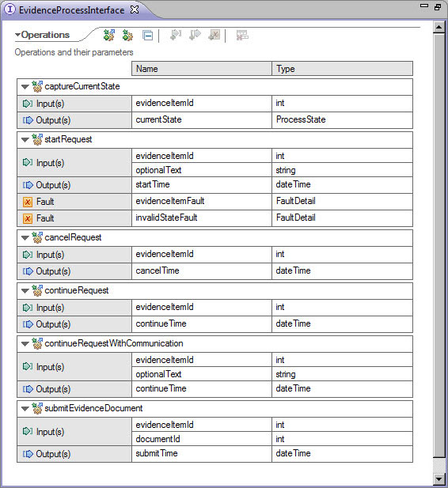This screenshot has width=448, height=488.
Task: Click the collapse-all icon in Operations toolbar
Action: (x=147, y=36)
